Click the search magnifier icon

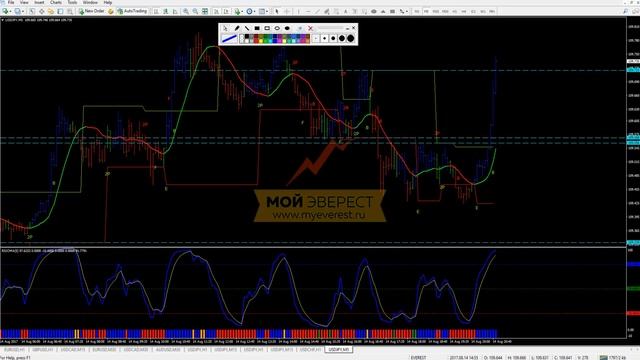pos(625,11)
